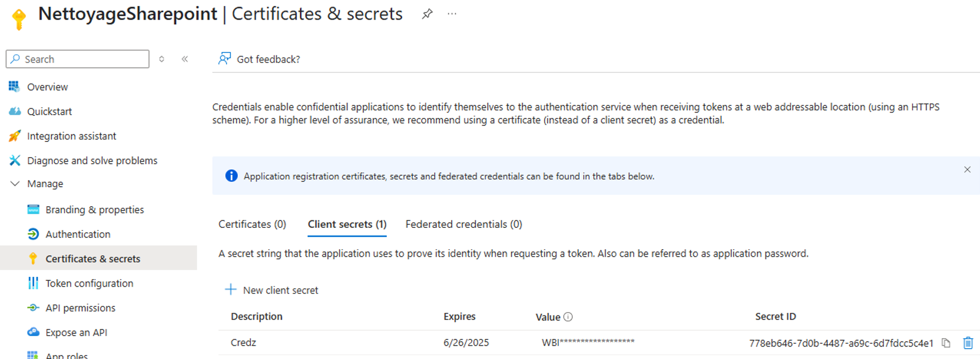Viewport: 980px width, 359px height.
Task: Click the Value info icon
Action: pos(568,317)
